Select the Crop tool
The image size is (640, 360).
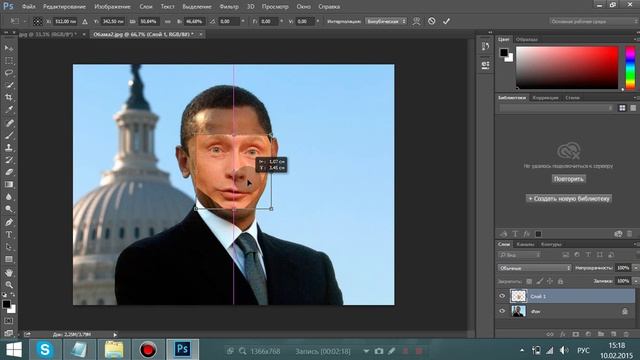(x=9, y=98)
